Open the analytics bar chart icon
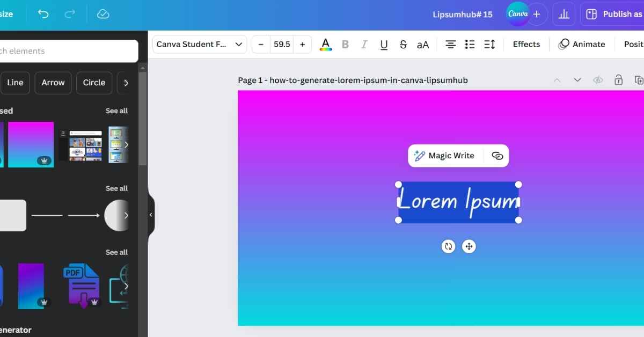The height and width of the screenshot is (337, 644). pos(563,14)
